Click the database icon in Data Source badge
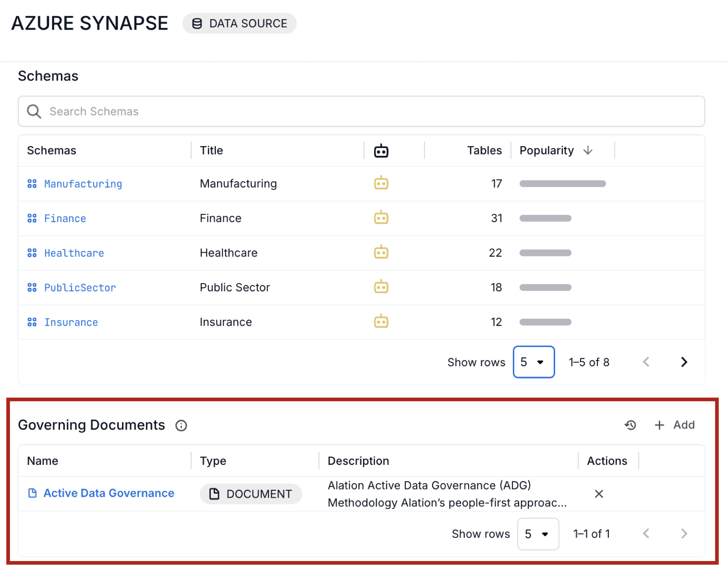Image resolution: width=728 pixels, height=571 pixels. pyautogui.click(x=197, y=24)
